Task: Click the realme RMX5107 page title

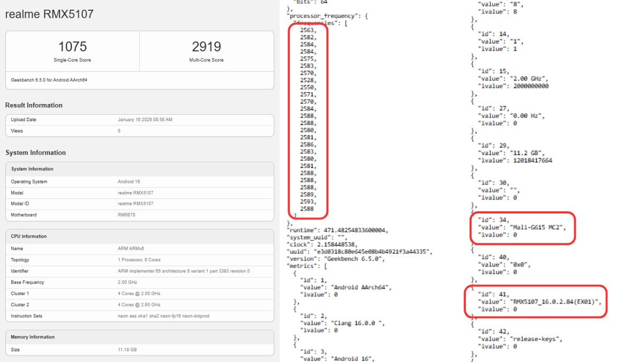Action: pyautogui.click(x=49, y=14)
